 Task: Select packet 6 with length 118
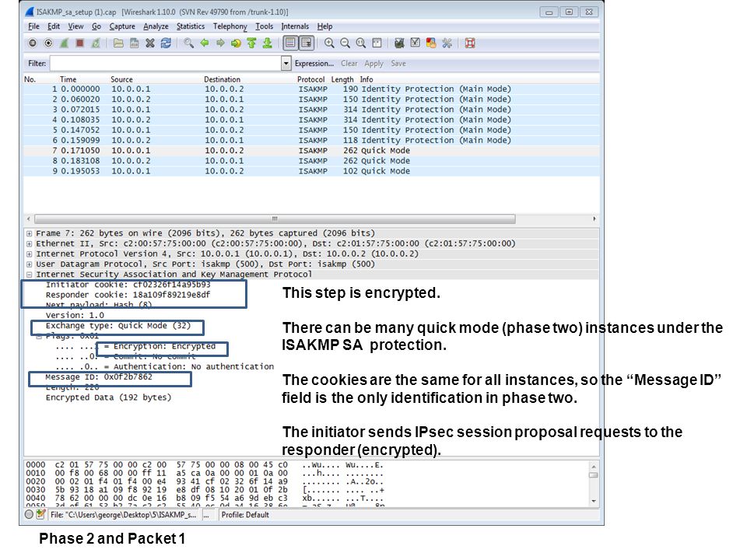coord(311,141)
